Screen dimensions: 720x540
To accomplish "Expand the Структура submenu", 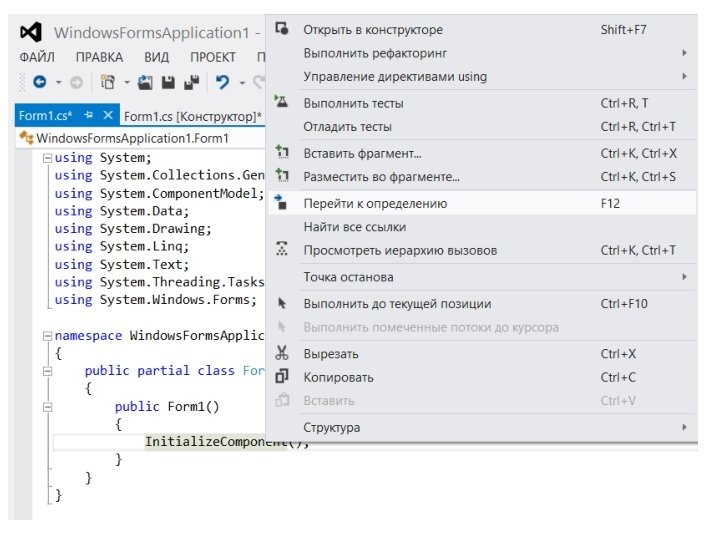I will 684,427.
